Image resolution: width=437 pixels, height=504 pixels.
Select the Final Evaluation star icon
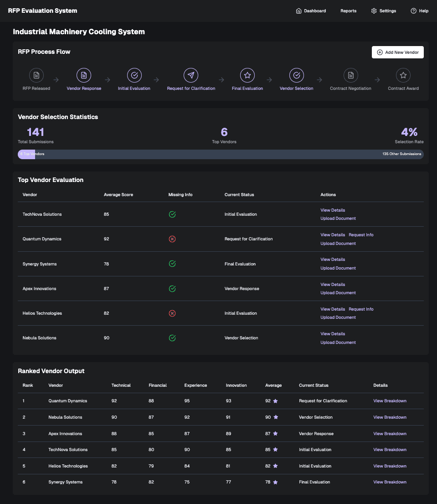point(247,75)
